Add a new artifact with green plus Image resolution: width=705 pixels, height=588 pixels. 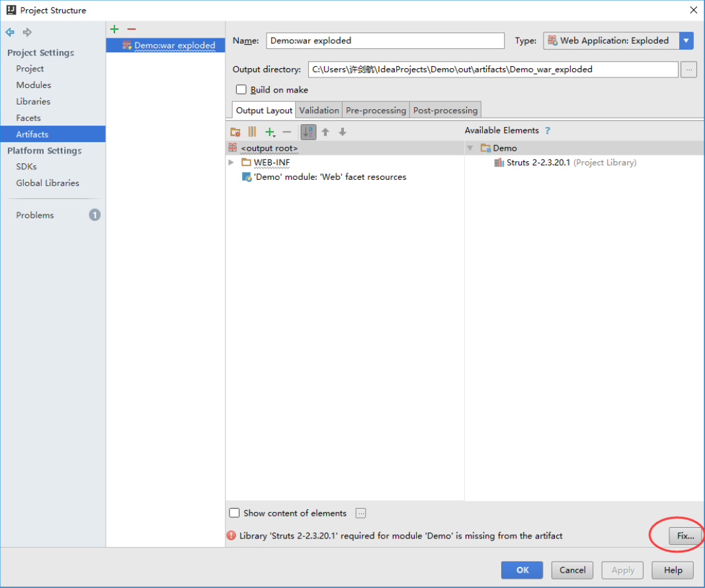click(x=114, y=29)
